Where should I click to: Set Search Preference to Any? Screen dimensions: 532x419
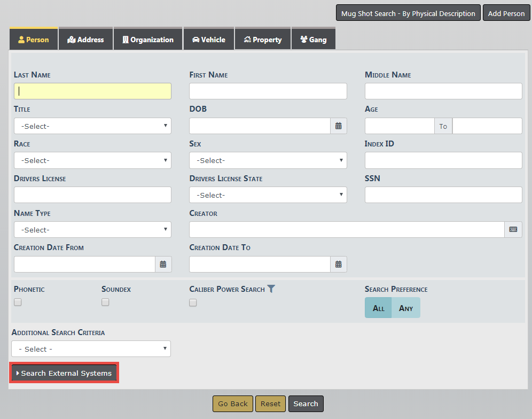[x=406, y=308]
